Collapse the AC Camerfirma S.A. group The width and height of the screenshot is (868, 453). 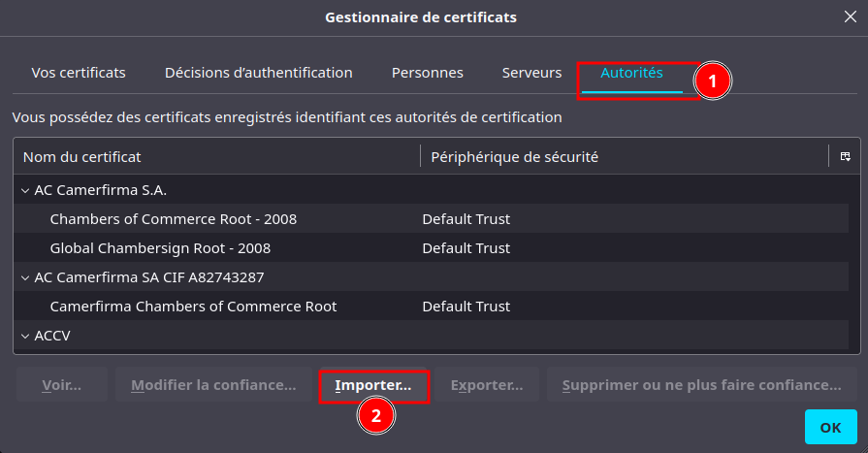(x=24, y=190)
